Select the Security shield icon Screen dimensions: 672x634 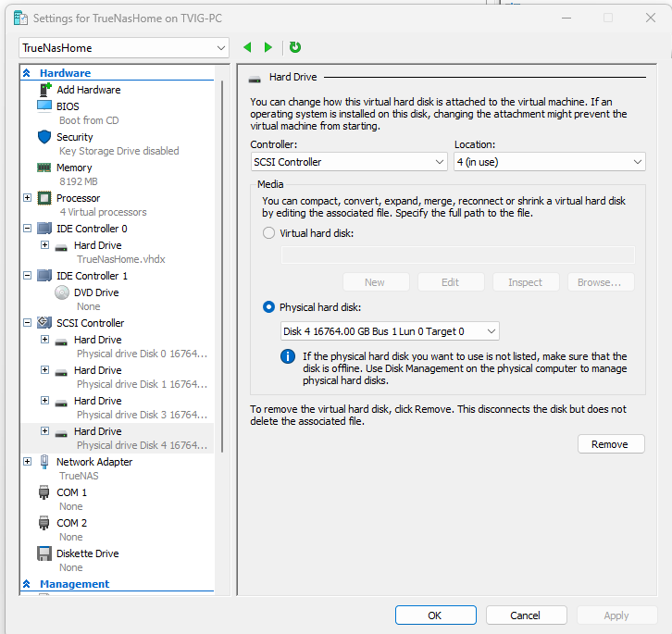[x=44, y=137]
